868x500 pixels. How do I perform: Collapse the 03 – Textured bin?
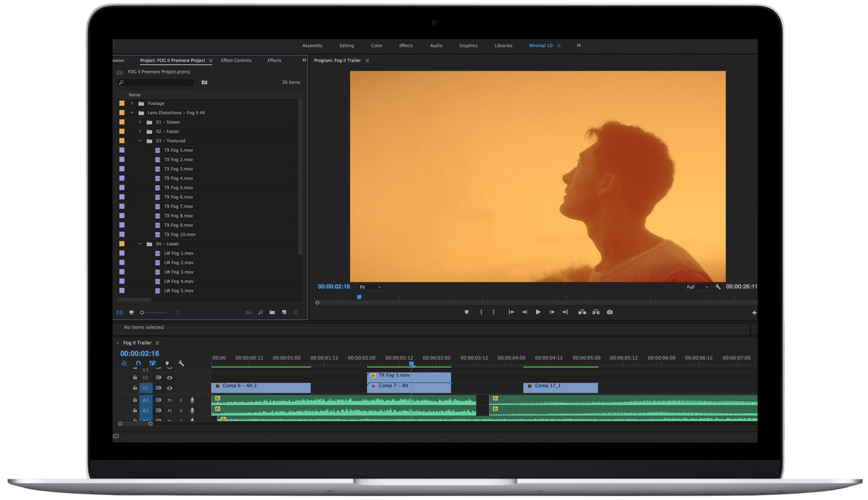pos(140,141)
